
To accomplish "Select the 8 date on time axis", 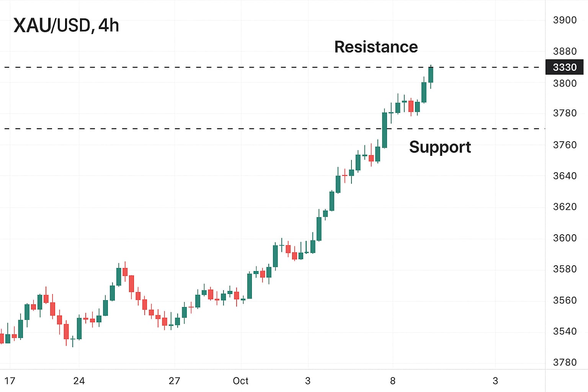I will (392, 381).
